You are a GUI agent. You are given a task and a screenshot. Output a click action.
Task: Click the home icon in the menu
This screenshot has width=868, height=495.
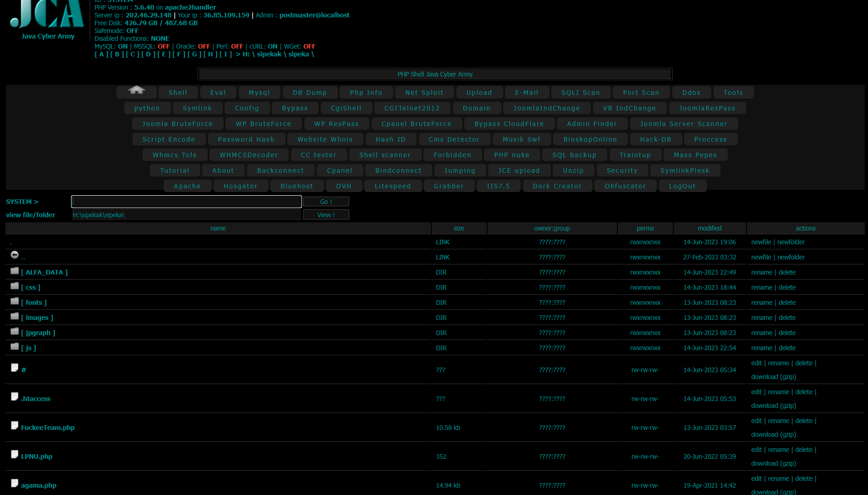(x=137, y=90)
